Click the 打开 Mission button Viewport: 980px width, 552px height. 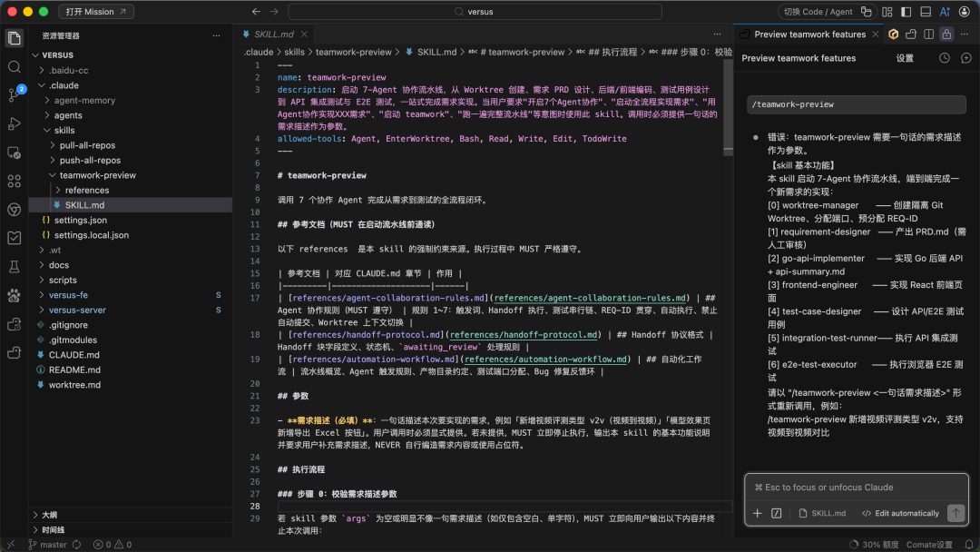pos(95,11)
